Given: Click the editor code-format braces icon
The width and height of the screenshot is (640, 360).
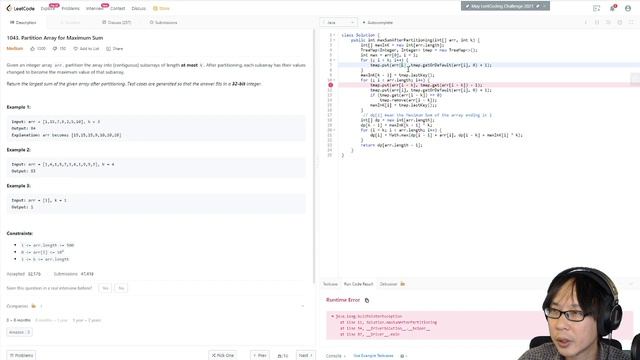Looking at the screenshot, I should click(597, 22).
